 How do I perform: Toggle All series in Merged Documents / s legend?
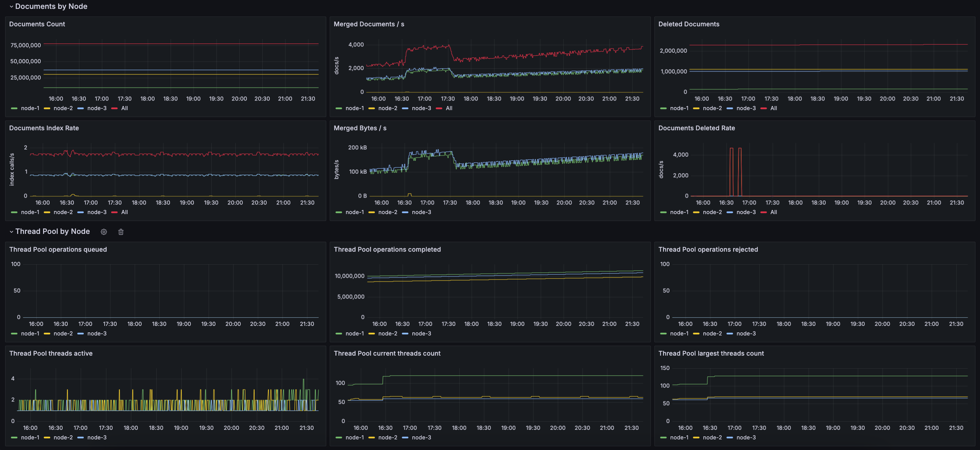pyautogui.click(x=449, y=108)
